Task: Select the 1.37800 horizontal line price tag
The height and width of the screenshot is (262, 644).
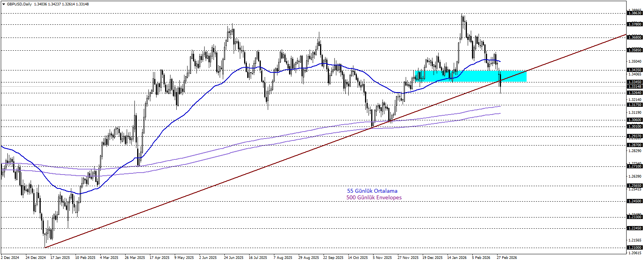Action: coord(635,24)
